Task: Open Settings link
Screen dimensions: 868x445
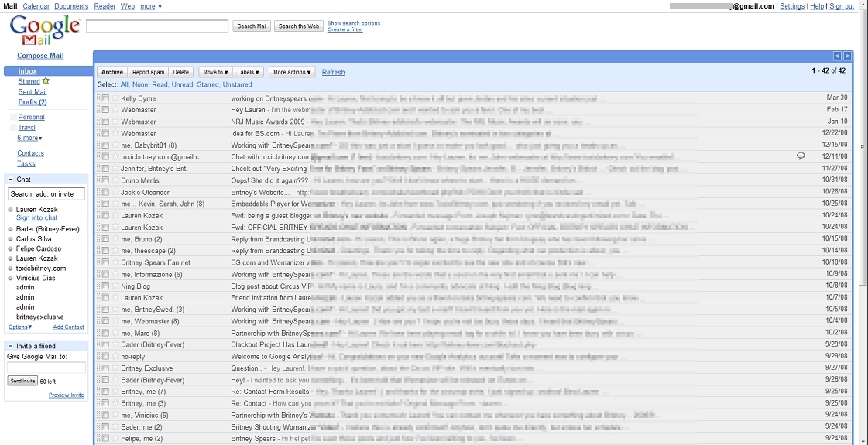Action: click(x=792, y=6)
